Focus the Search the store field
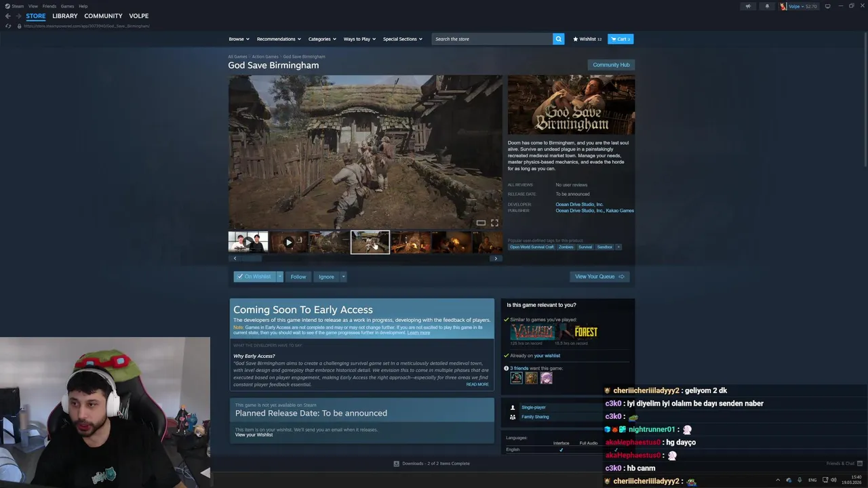The width and height of the screenshot is (868, 488). click(x=492, y=39)
